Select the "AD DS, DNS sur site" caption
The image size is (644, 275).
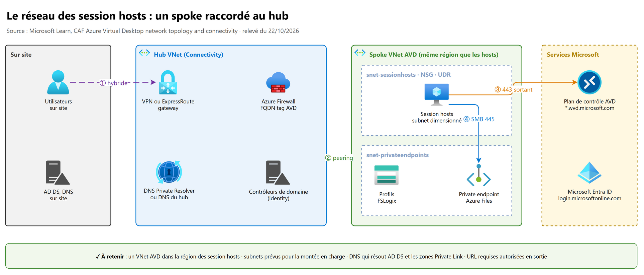pyautogui.click(x=58, y=195)
